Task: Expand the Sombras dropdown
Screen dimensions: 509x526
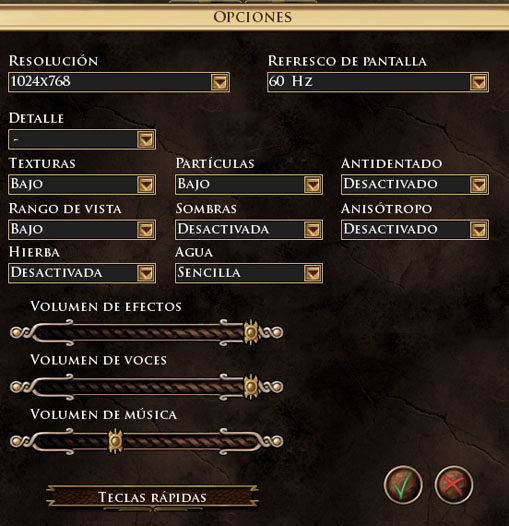Action: click(x=313, y=229)
